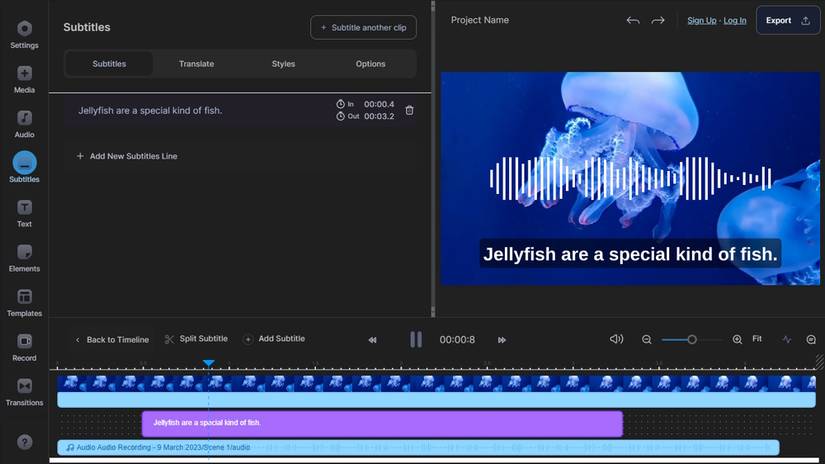
Task: Add Subtitle from timeline toolbar
Action: pyautogui.click(x=274, y=339)
